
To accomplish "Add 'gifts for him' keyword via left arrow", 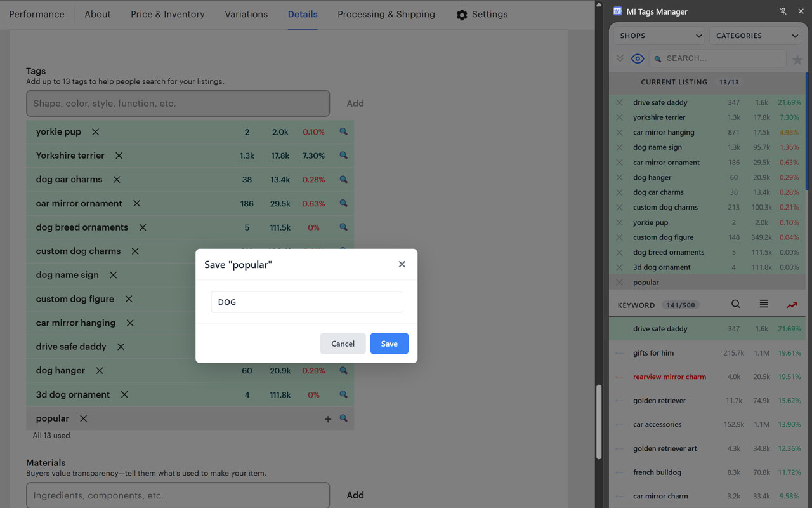I will (x=620, y=353).
